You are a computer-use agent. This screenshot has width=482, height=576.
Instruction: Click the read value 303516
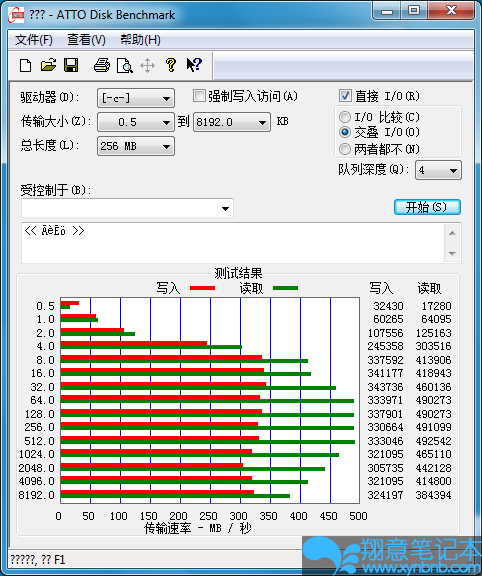click(434, 346)
